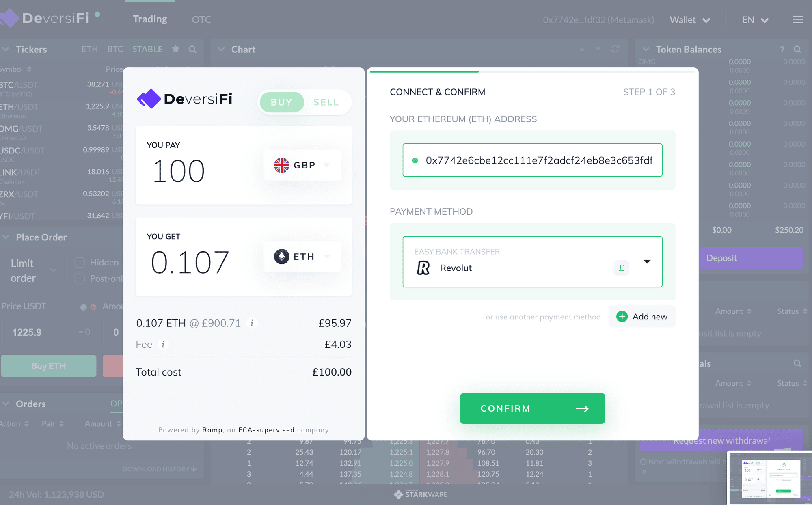Click the Ethereum ETH coin icon
The height and width of the screenshot is (505, 812).
point(282,257)
